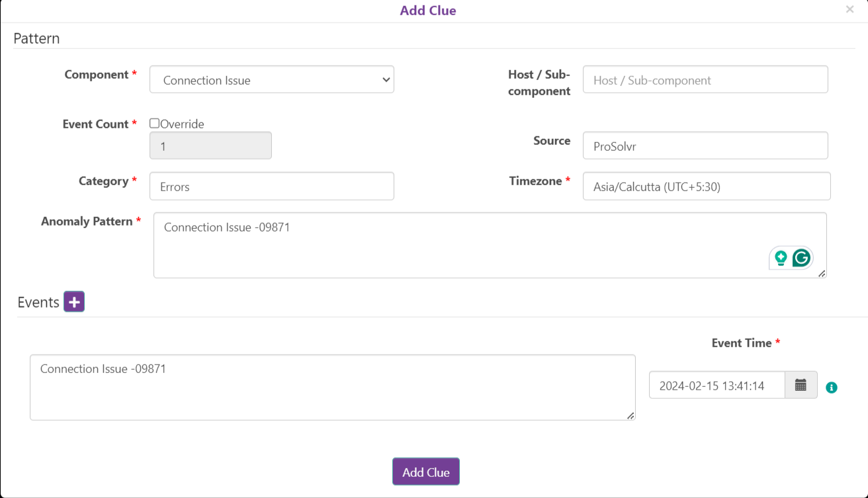Click the Anomaly Pattern textarea resize handle
Viewport: 868px width, 498px height.
click(822, 273)
